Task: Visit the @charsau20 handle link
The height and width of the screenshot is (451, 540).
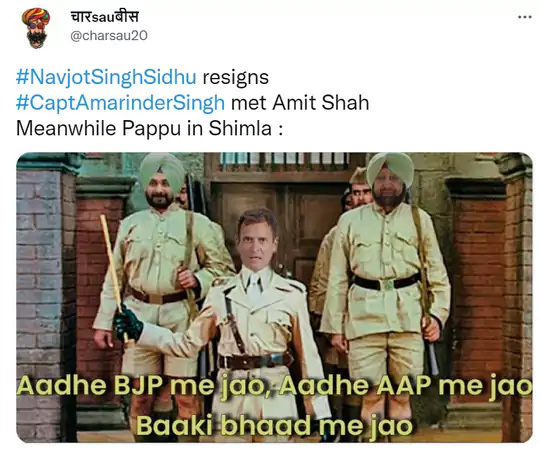Action: pos(109,35)
